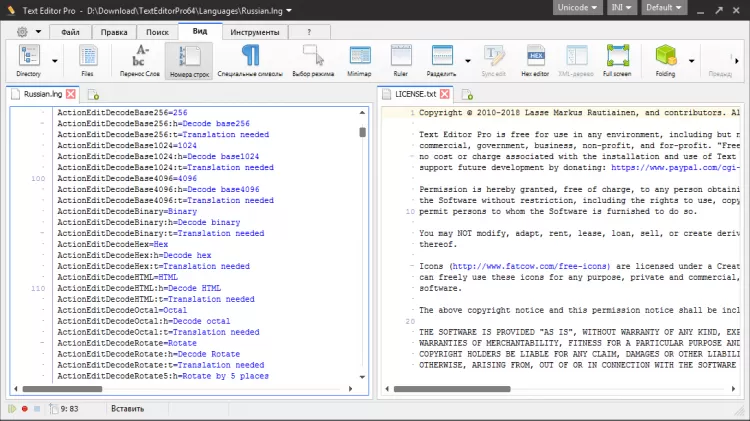Click the macro record red button
This screenshot has height=421, width=750.
coord(25,409)
